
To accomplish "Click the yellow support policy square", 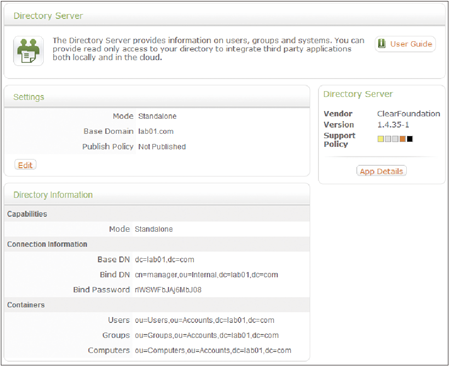I will pos(380,139).
